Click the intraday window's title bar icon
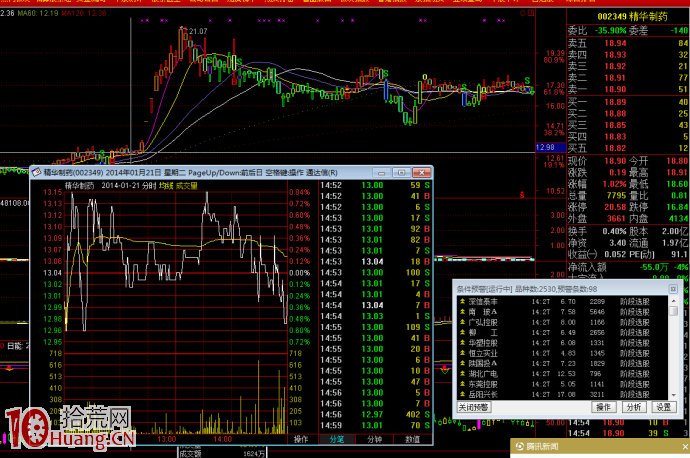Image resolution: width=690 pixels, height=458 pixels. 37,172
